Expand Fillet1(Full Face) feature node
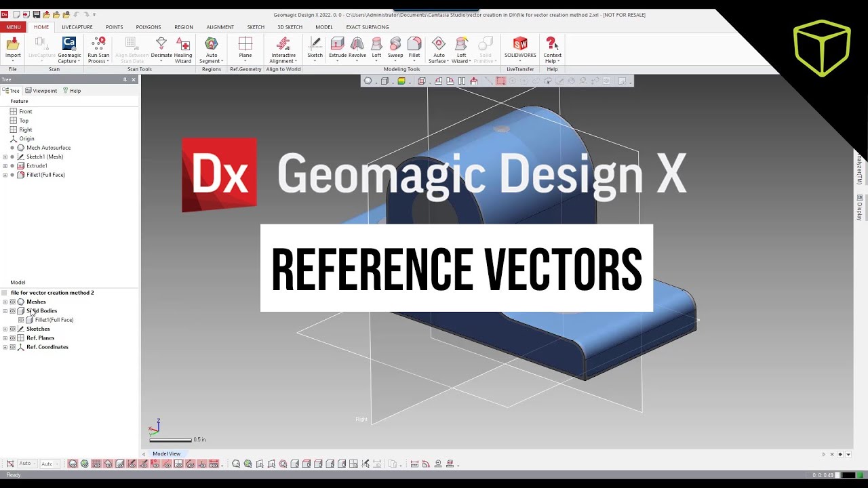The height and width of the screenshot is (488, 868). click(x=5, y=175)
